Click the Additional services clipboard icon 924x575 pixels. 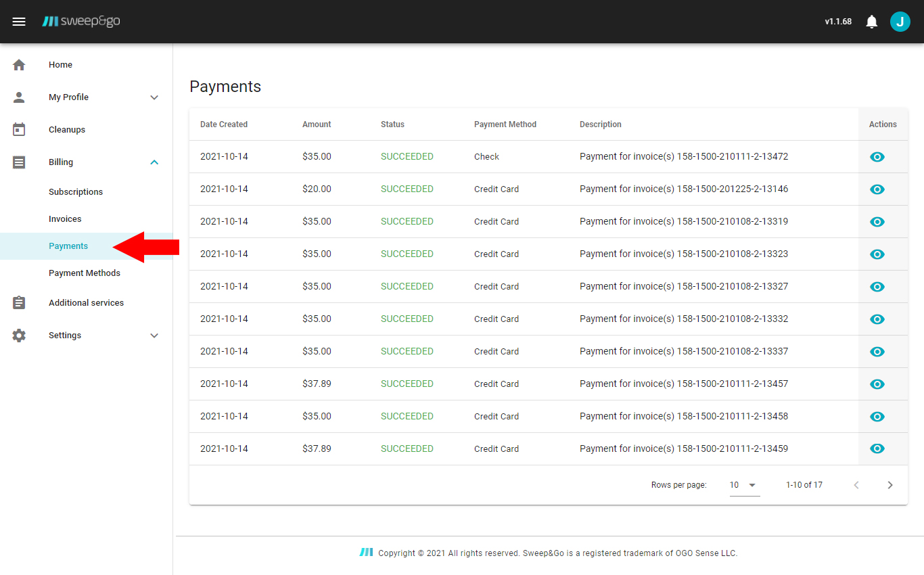pyautogui.click(x=19, y=302)
